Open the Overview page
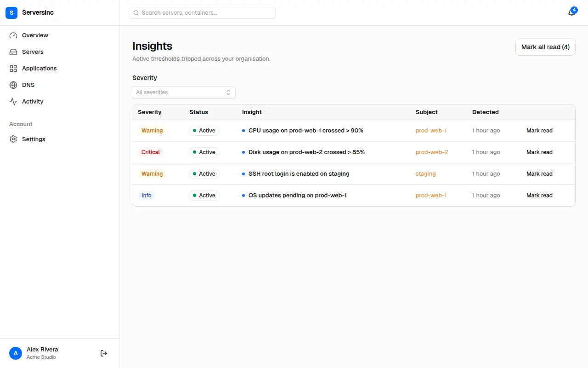588x368 pixels. click(x=35, y=35)
